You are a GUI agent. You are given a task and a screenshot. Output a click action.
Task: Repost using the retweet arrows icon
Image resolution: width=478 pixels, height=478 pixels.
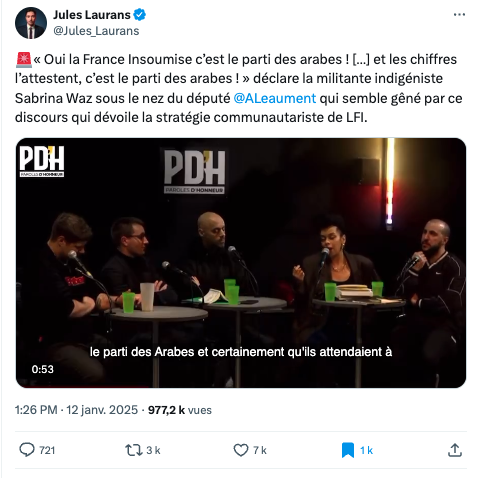134,450
